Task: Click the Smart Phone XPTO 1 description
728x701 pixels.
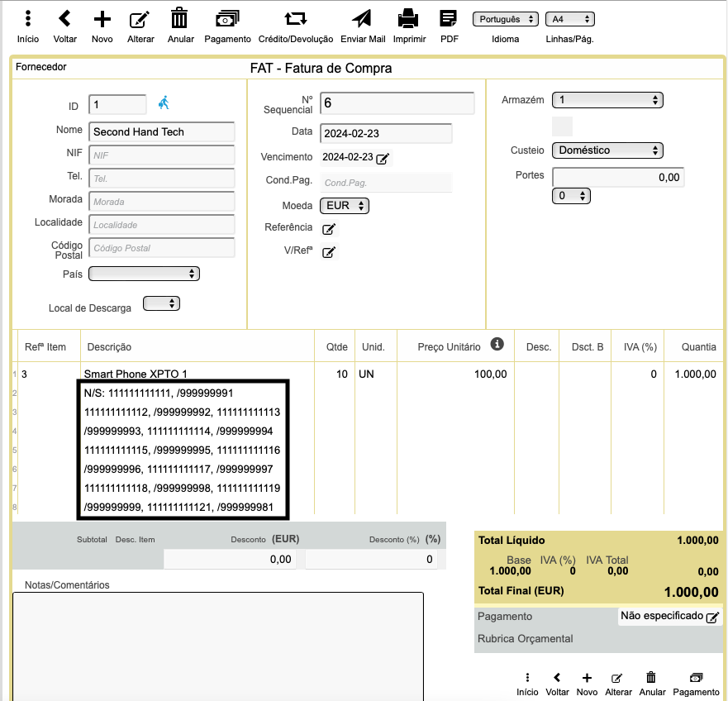Action: 136,374
